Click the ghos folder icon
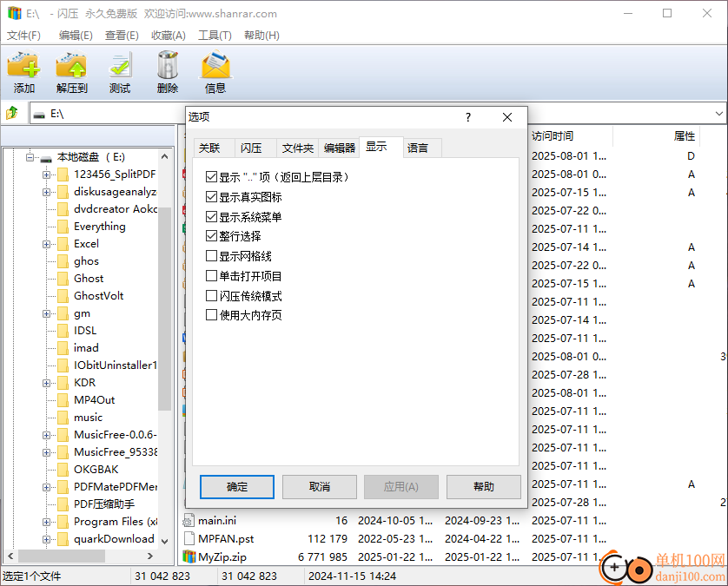This screenshot has height=586, width=728. point(63,261)
